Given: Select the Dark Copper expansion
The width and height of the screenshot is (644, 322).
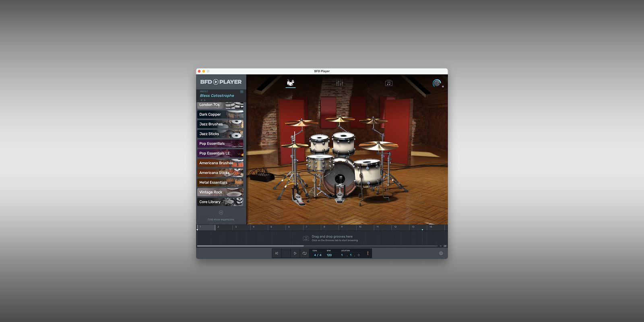Looking at the screenshot, I should coord(220,114).
